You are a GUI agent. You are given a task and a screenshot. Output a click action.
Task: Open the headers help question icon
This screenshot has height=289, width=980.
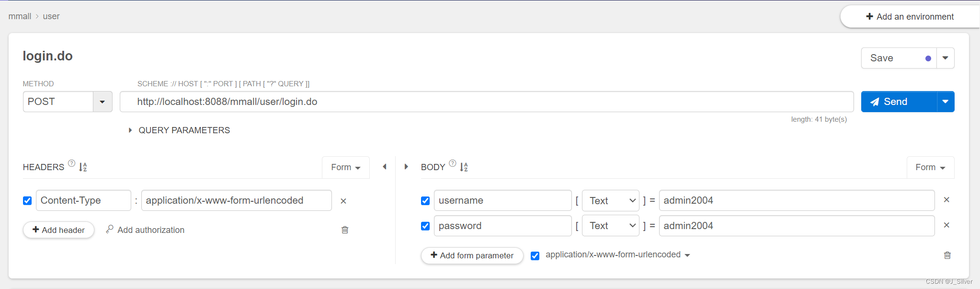(71, 163)
